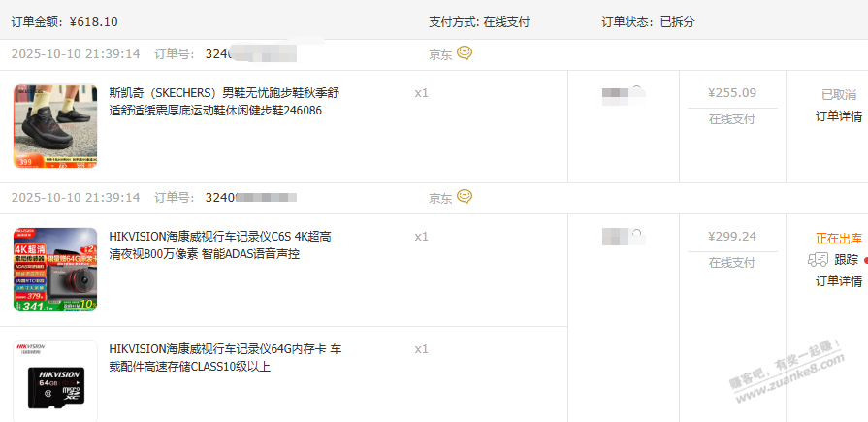Click the 京东 seller name on Hikvision order
The image size is (868, 422).
440,198
